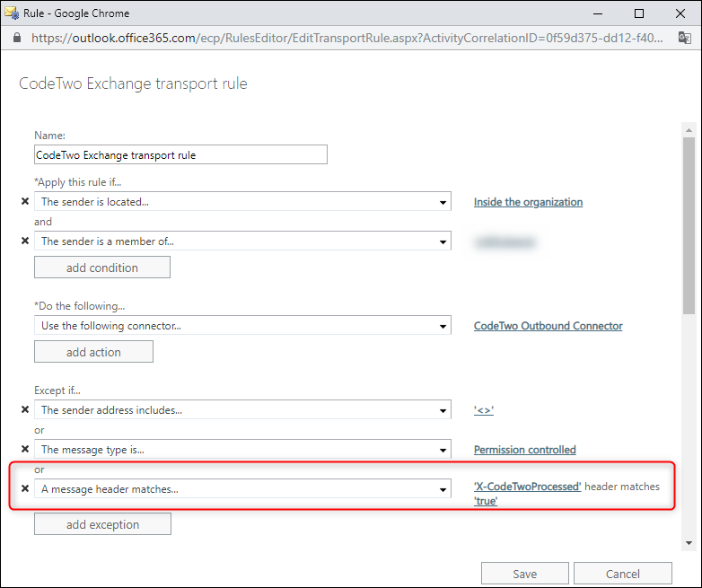702x588 pixels.
Task: Open 'Inside the organization' link
Action: [x=528, y=202]
